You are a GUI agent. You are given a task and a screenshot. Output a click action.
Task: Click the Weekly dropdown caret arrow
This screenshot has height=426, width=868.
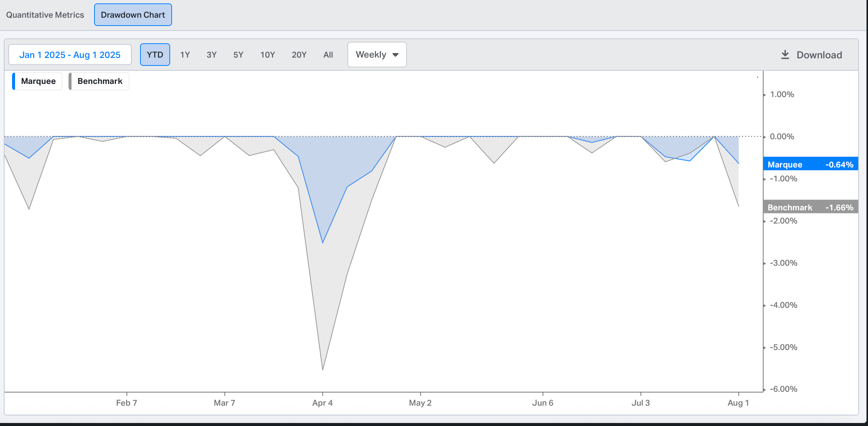coord(395,55)
